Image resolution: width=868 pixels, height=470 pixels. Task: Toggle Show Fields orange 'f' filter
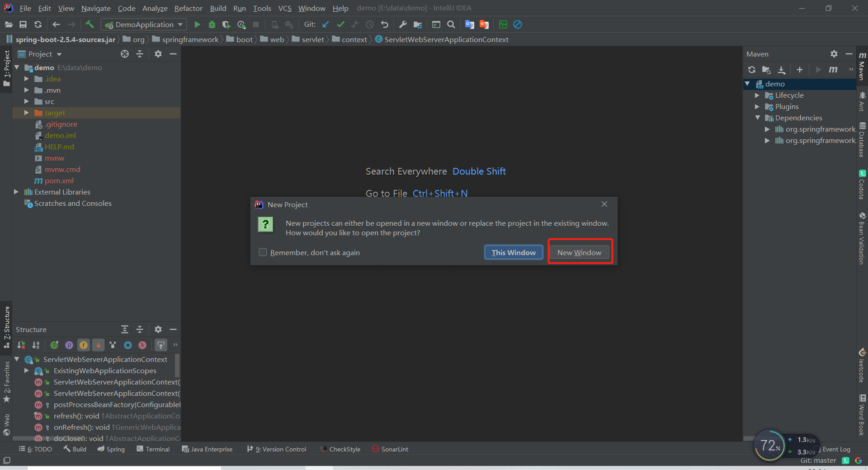[x=84, y=345]
